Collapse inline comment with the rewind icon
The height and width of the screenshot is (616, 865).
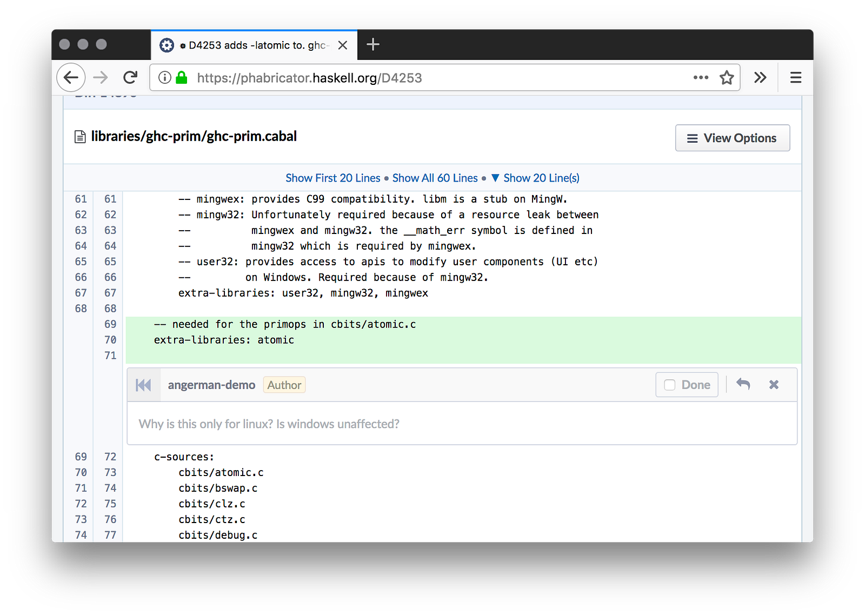pos(143,385)
